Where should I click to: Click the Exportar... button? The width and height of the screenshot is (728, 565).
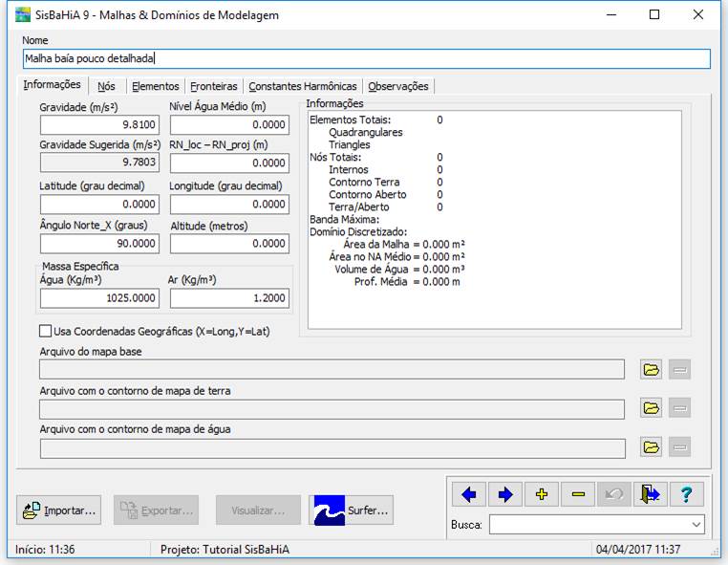(x=156, y=511)
